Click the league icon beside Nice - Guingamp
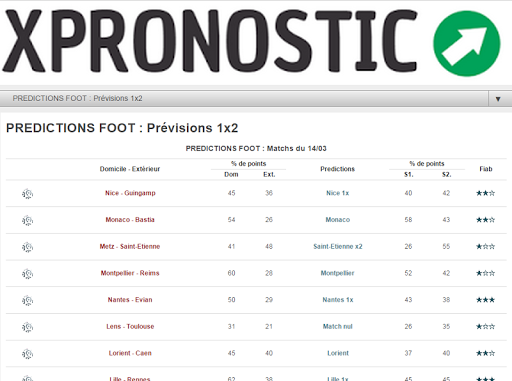Viewport: 512px width, 381px height. coord(27,194)
